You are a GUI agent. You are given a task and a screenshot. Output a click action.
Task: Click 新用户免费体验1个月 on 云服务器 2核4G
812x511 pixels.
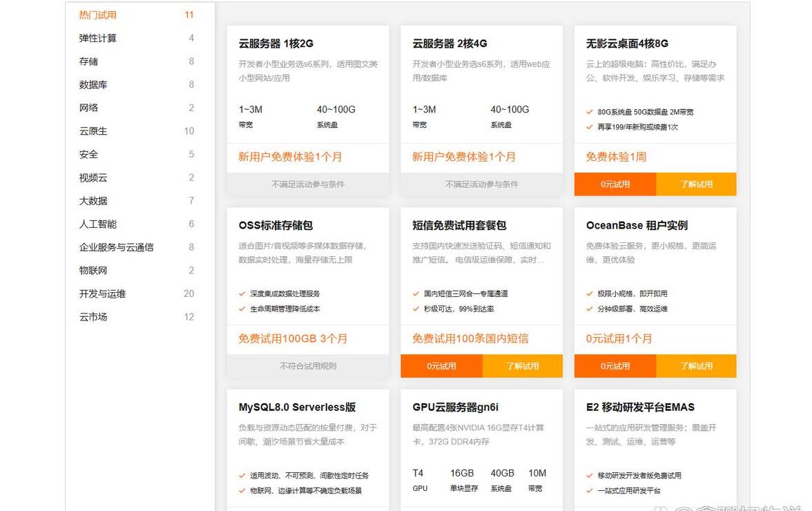(464, 157)
